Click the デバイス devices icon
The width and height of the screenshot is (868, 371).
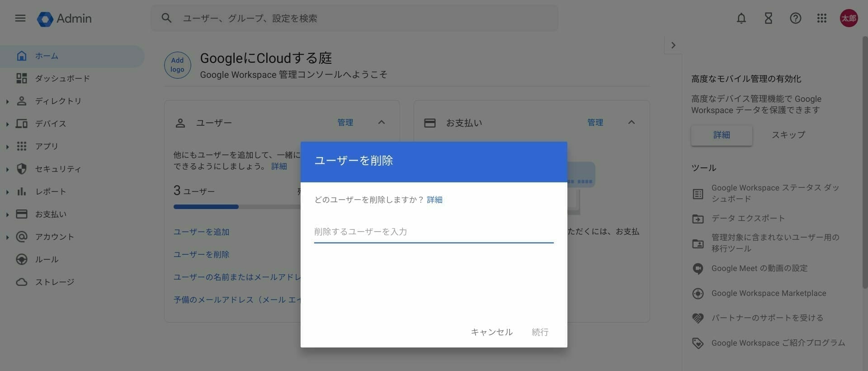[21, 124]
